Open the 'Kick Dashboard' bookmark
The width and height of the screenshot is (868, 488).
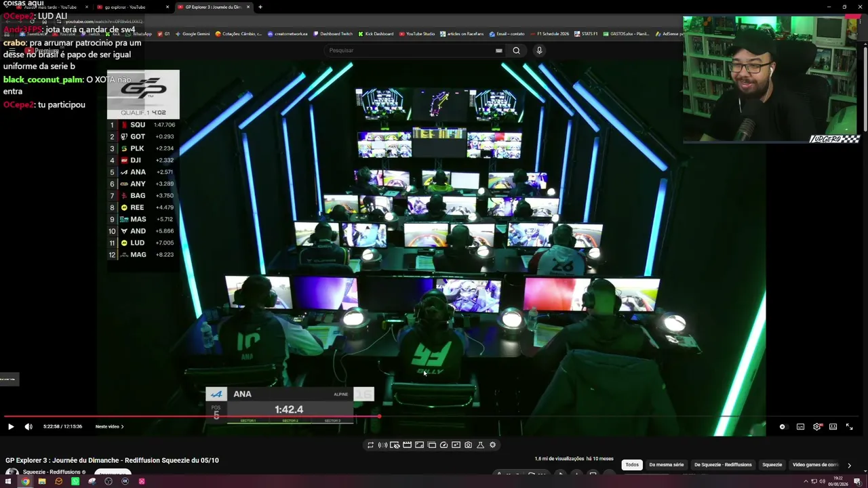click(x=376, y=33)
